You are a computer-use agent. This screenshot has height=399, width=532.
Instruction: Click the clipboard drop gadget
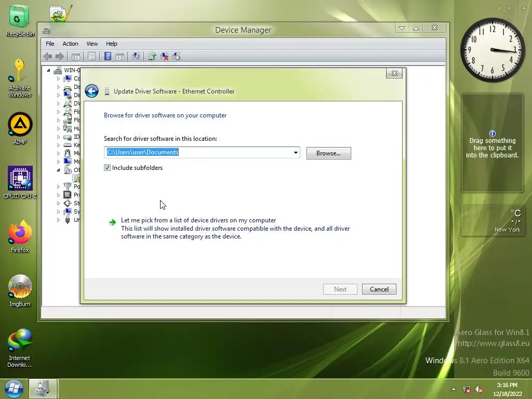493,143
